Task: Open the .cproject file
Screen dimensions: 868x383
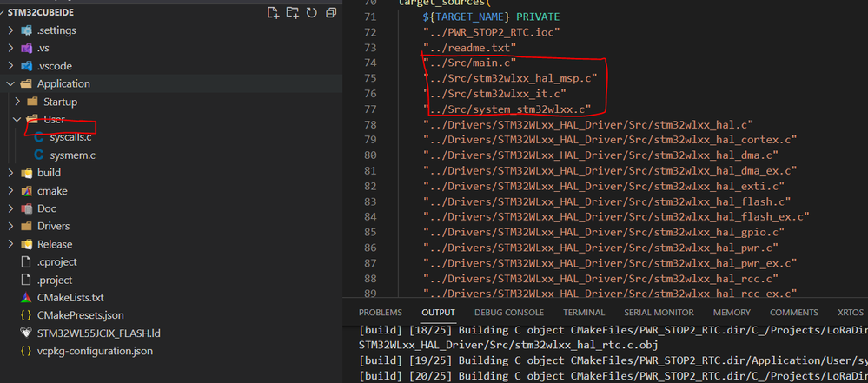Action: (57, 261)
